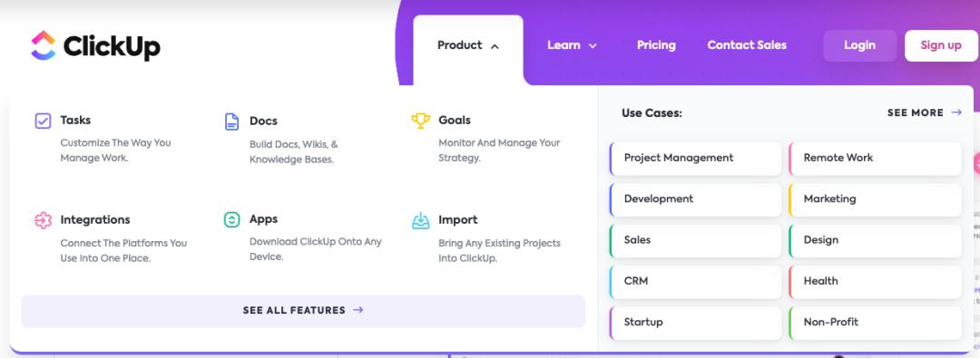Image resolution: width=980 pixels, height=358 pixels.
Task: Select the Non-Profit use case card
Action: (876, 323)
